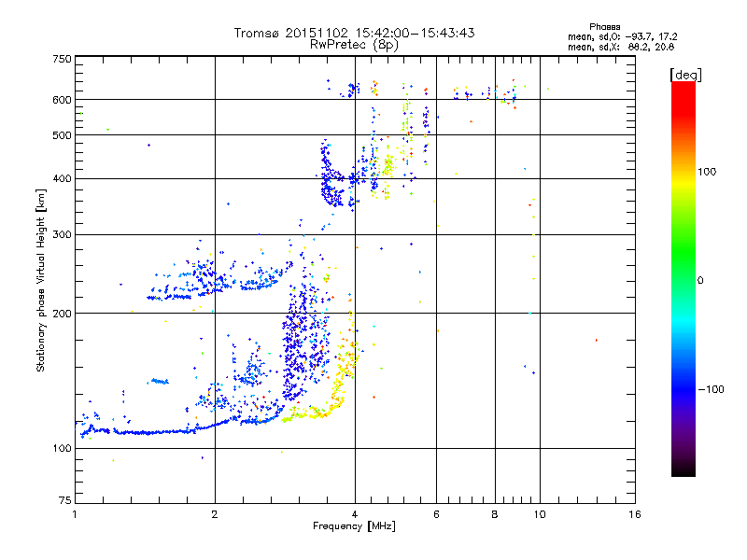The width and height of the screenshot is (747, 560).
Task: Click the y-axis tick label '600'
Action: coord(62,100)
